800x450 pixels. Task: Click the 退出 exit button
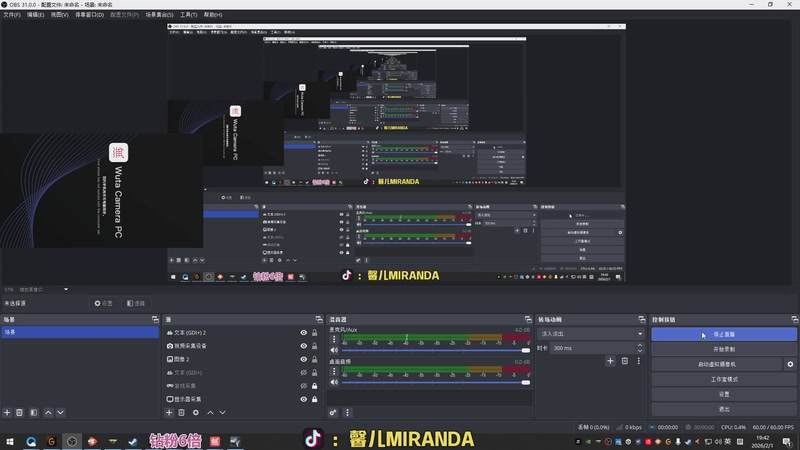click(724, 409)
